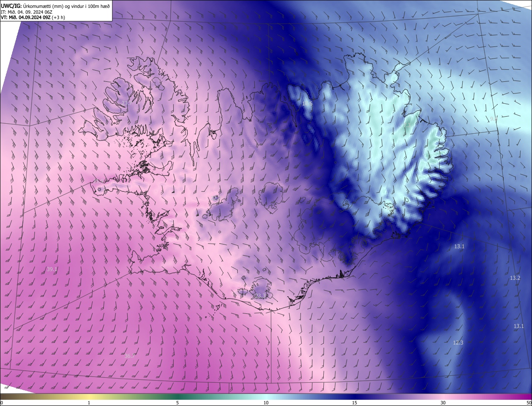Click the 23.7 value over the Westfjords
This screenshot has width=532, height=406.
126,103
